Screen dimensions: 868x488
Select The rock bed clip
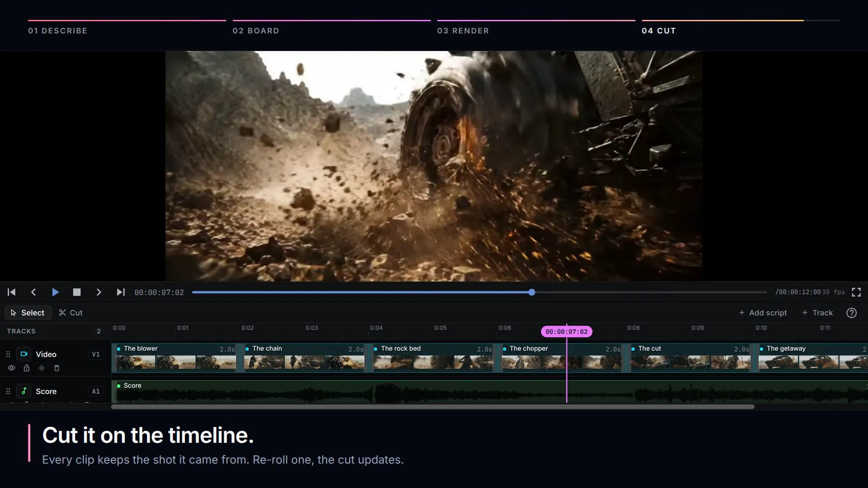click(433, 358)
